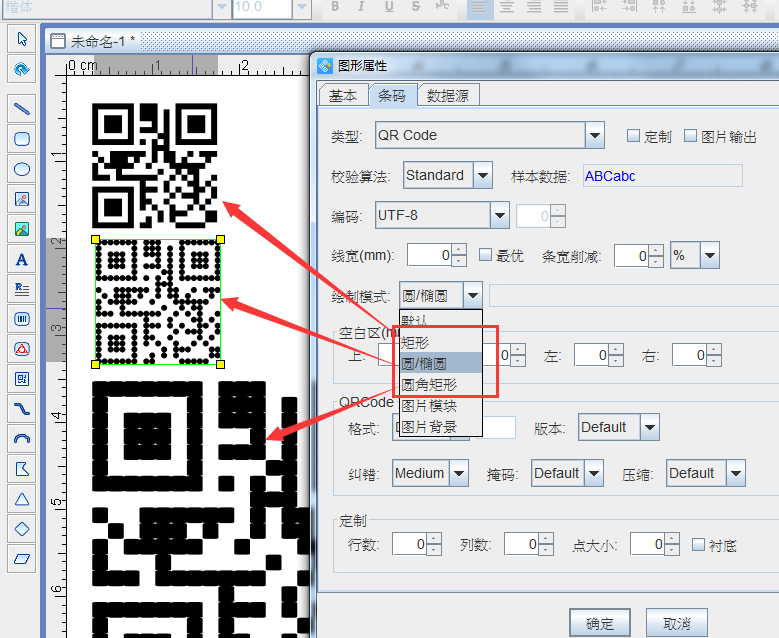Select the straight line drawing tool

(x=22, y=109)
